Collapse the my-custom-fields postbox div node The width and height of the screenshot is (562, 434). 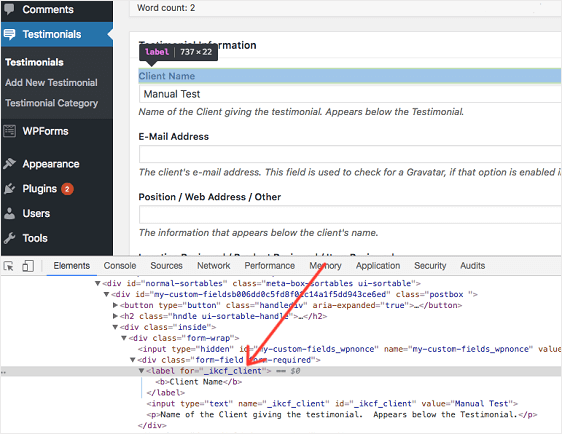[x=106, y=295]
